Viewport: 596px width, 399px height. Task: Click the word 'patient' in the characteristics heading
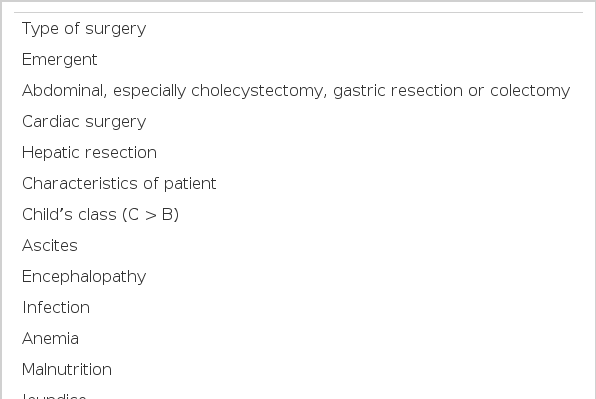190,184
